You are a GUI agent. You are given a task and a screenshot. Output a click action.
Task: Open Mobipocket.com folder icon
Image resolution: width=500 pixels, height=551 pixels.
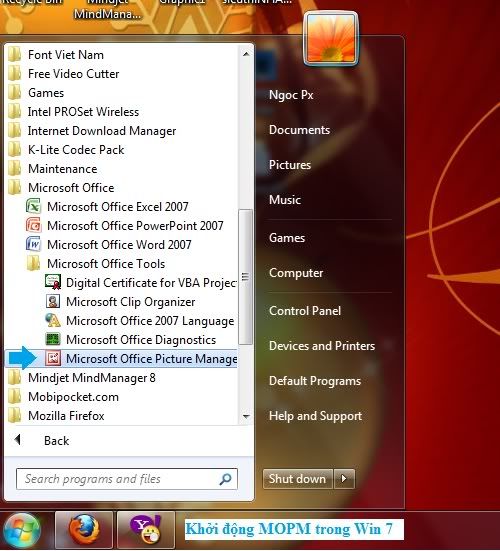pyautogui.click(x=14, y=396)
